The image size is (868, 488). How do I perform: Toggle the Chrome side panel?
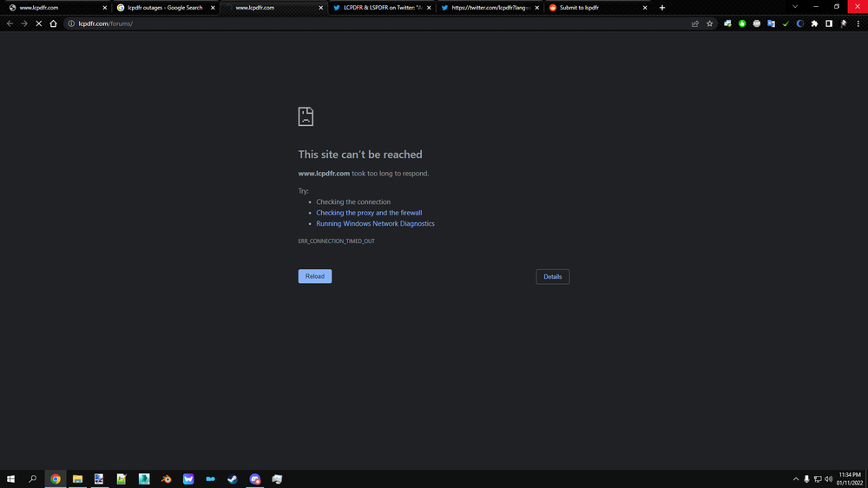point(829,23)
